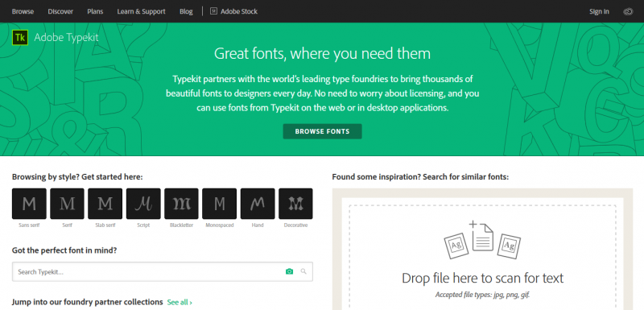Select the Sans serif style tile
This screenshot has width=644, height=310.
pyautogui.click(x=29, y=204)
